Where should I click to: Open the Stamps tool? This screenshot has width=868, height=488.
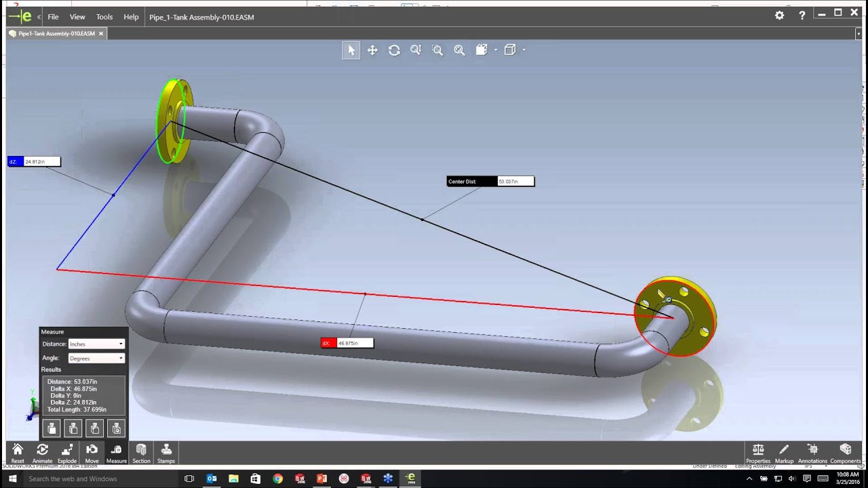click(166, 453)
